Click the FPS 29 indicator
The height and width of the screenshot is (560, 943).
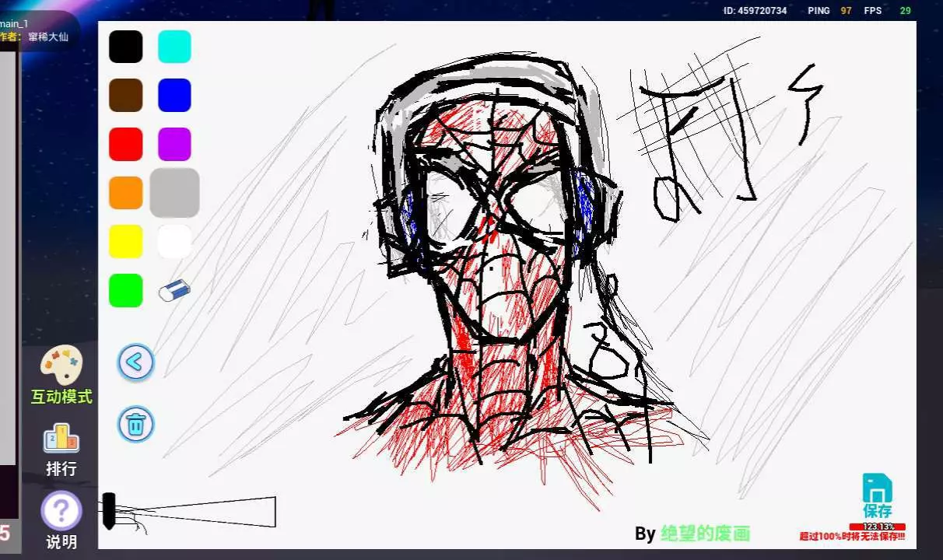(888, 11)
